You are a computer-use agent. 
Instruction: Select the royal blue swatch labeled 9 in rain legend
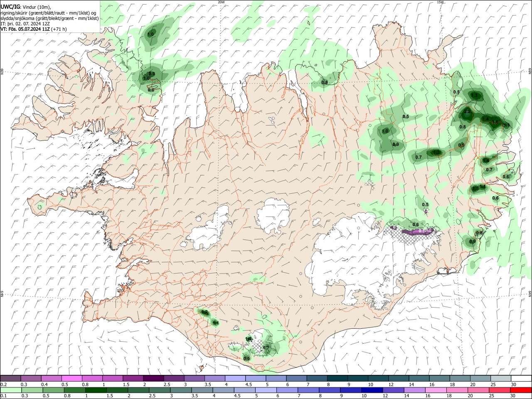click(351, 390)
